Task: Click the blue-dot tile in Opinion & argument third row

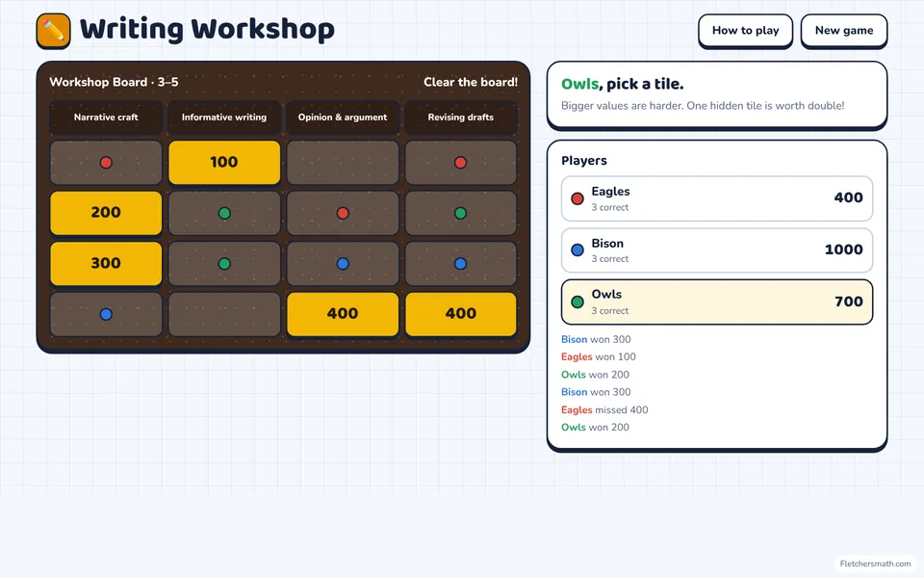Action: coord(343,263)
